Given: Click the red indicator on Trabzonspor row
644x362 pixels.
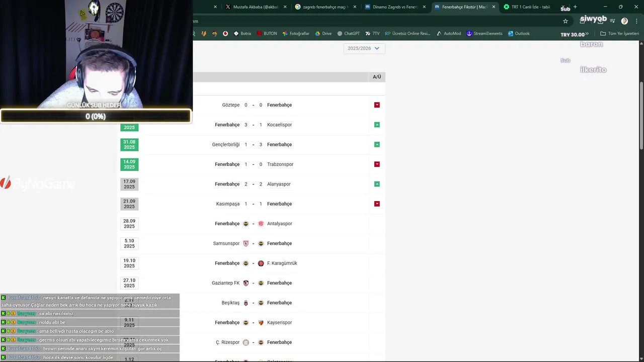Looking at the screenshot, I should tap(377, 164).
